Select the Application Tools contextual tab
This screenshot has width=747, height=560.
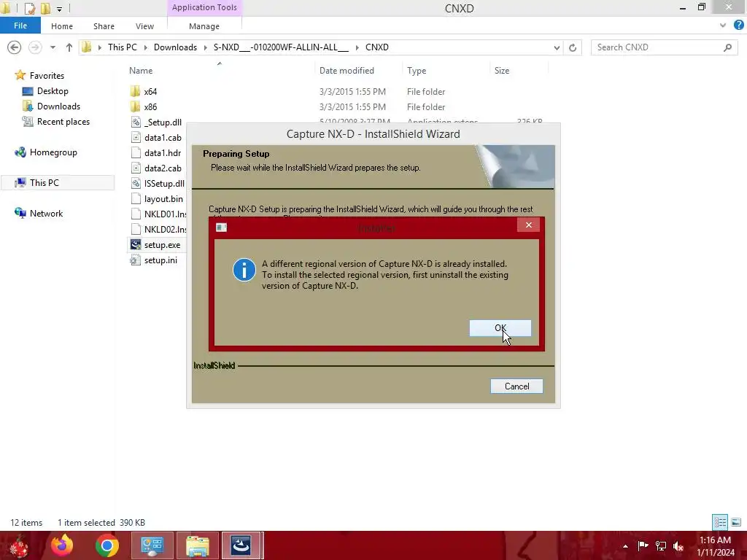pyautogui.click(x=204, y=7)
